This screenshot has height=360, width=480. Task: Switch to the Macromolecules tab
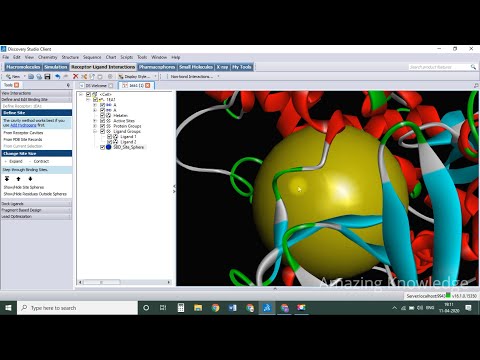(x=23, y=67)
